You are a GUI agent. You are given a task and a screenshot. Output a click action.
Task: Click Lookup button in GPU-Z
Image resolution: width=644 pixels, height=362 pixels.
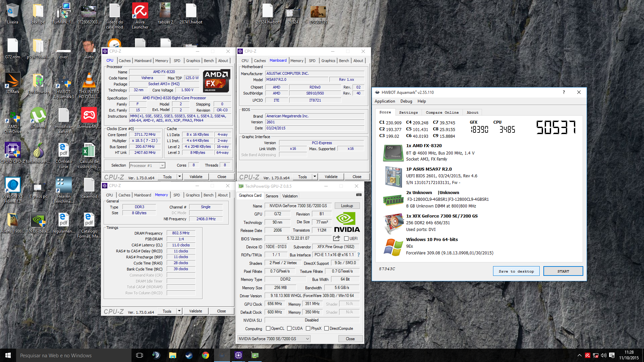[x=347, y=206]
